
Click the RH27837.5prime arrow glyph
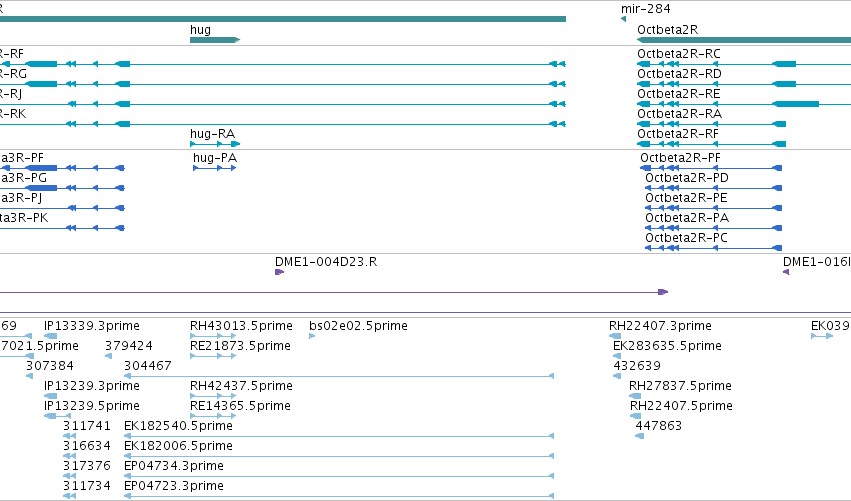(x=635, y=396)
